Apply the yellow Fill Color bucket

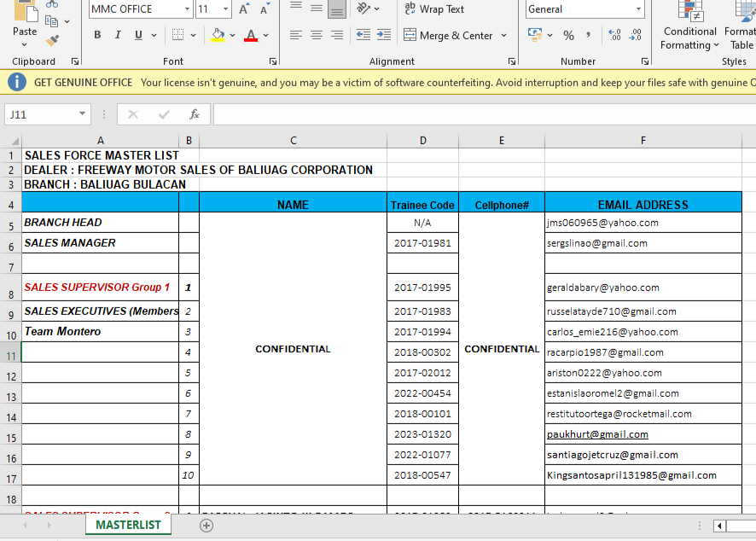click(x=218, y=35)
